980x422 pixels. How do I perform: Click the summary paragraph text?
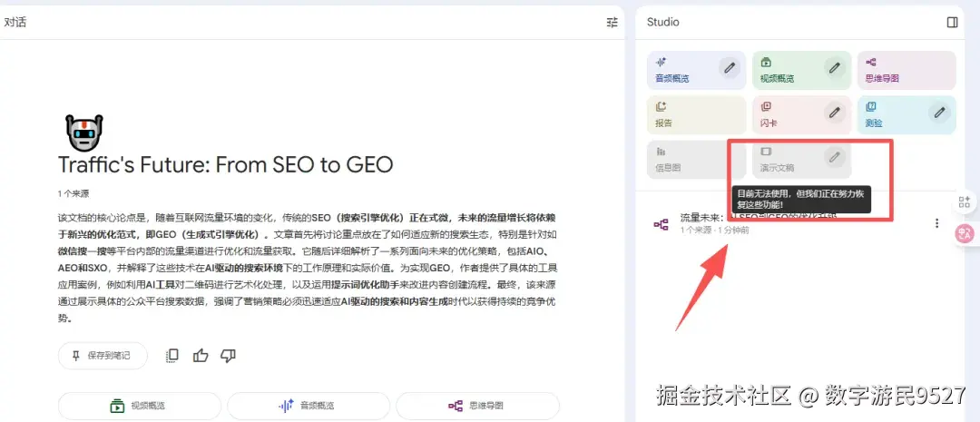(307, 268)
